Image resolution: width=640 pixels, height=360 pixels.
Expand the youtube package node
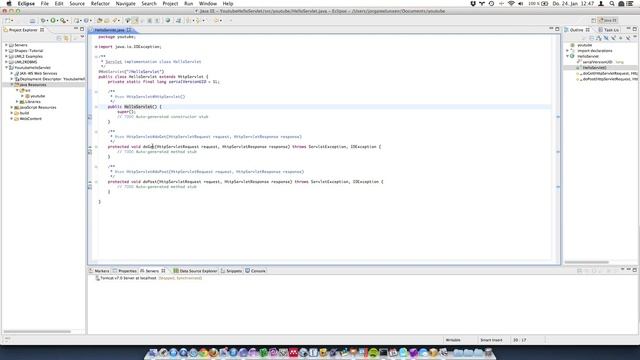(x=22, y=96)
